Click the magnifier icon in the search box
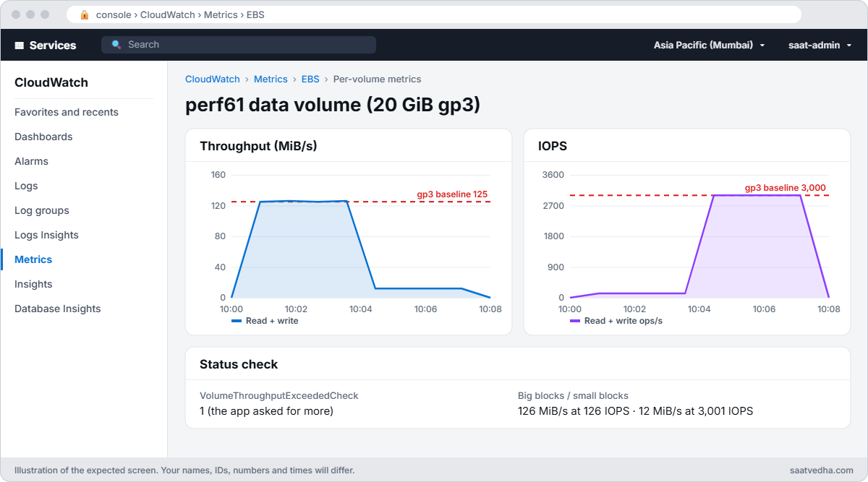The height and width of the screenshot is (482, 868). point(116,45)
